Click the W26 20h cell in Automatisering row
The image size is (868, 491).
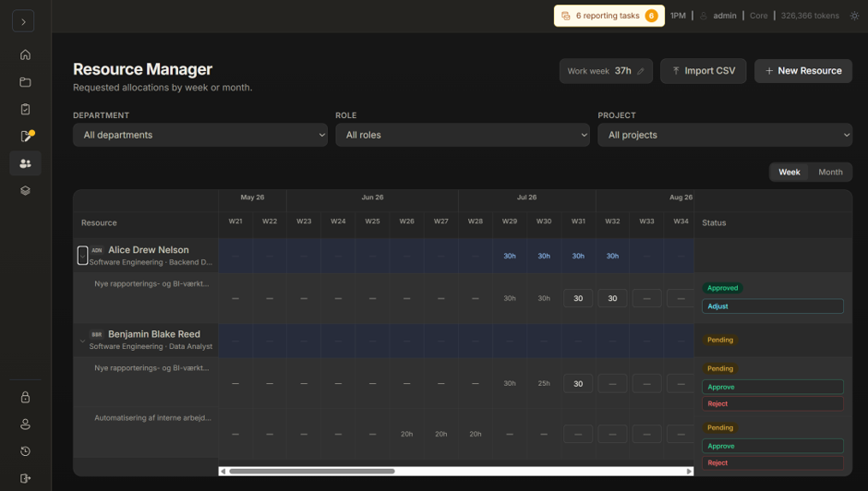point(406,434)
